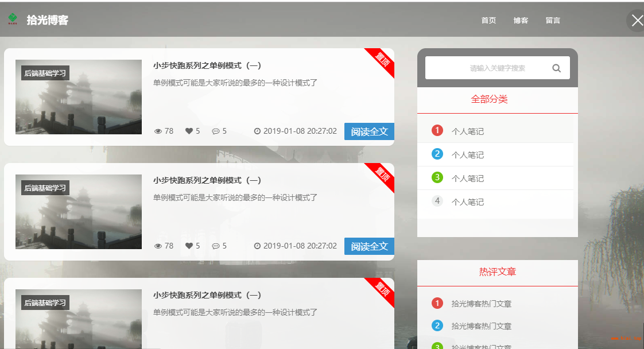Like the middle article using its heart icon
The image size is (644, 349).
(189, 246)
